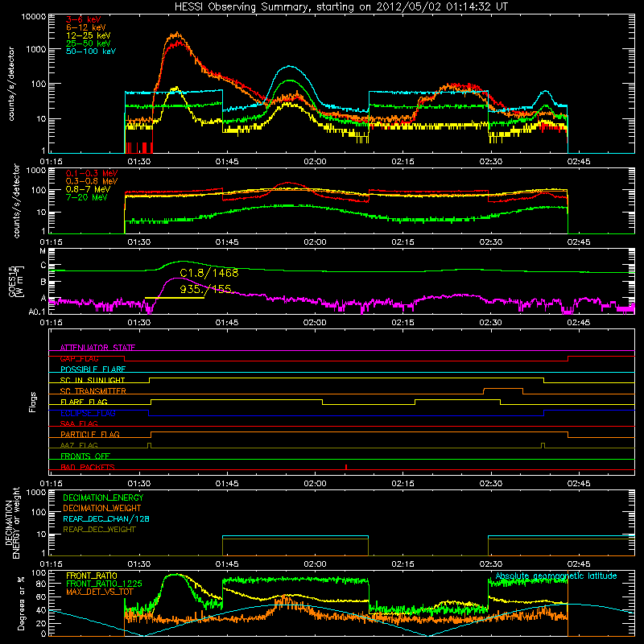Click the DECIMATION_ENERGY legend label

(103, 497)
